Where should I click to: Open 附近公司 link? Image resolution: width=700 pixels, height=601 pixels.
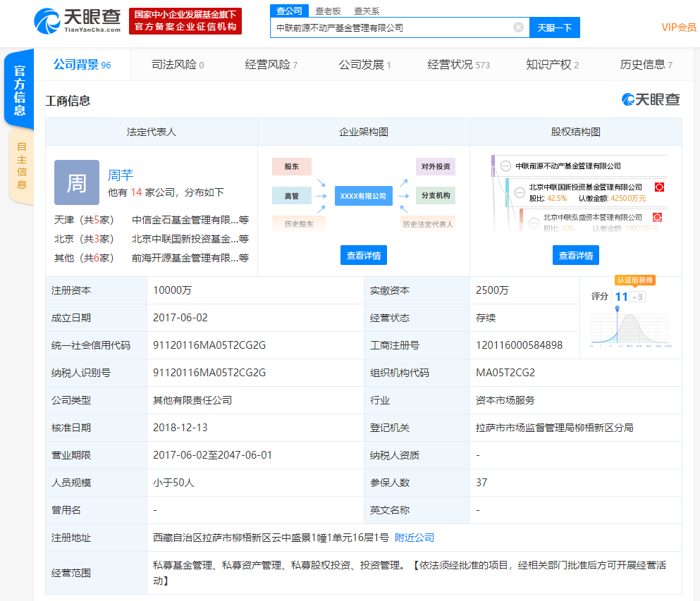point(415,538)
